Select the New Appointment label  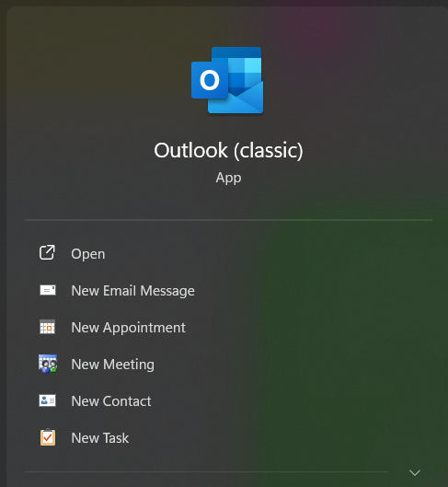(129, 328)
